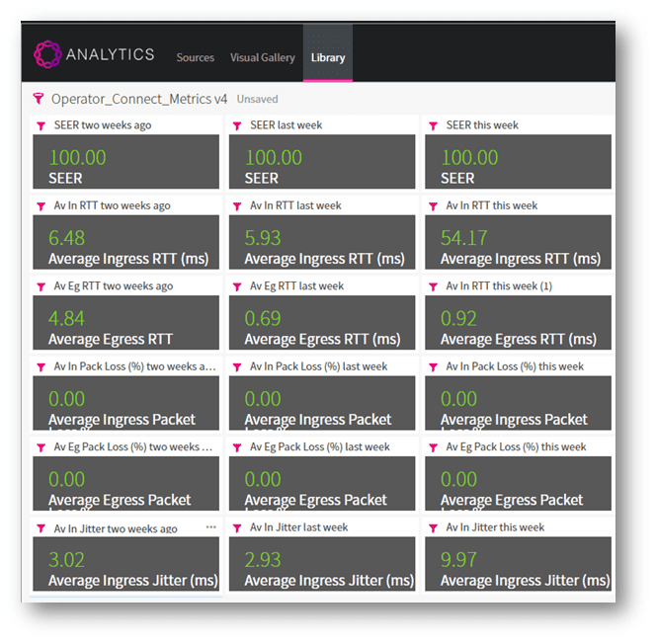Select the Library tab
657x644 pixels.
tap(327, 57)
